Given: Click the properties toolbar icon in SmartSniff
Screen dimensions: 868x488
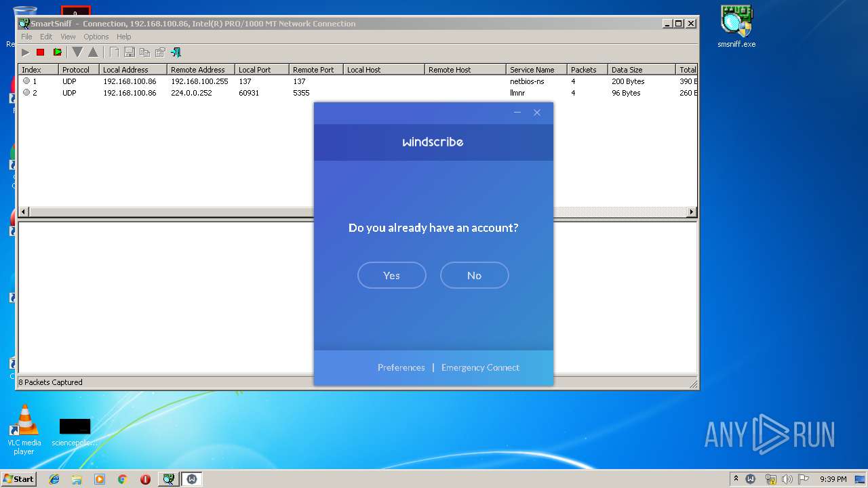Looking at the screenshot, I should click(160, 52).
